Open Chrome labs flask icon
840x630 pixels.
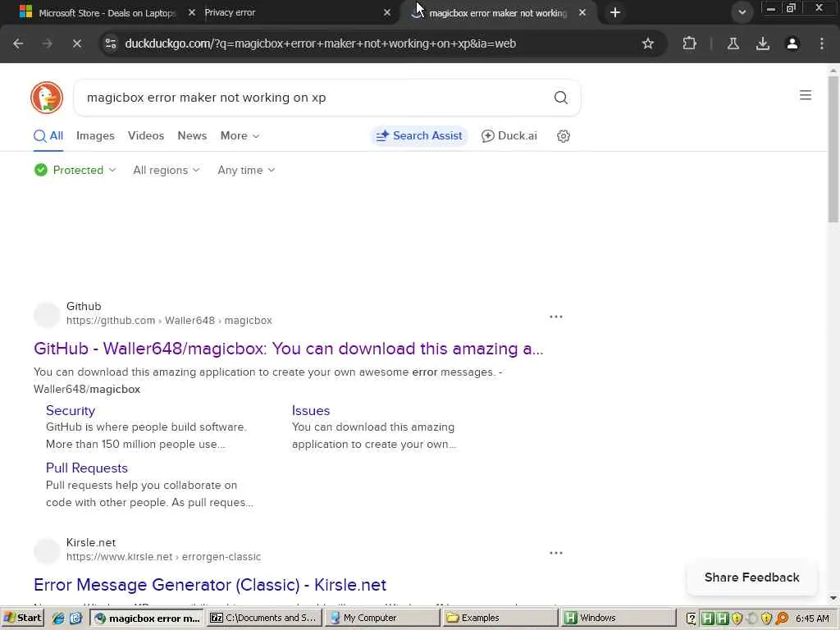(733, 43)
